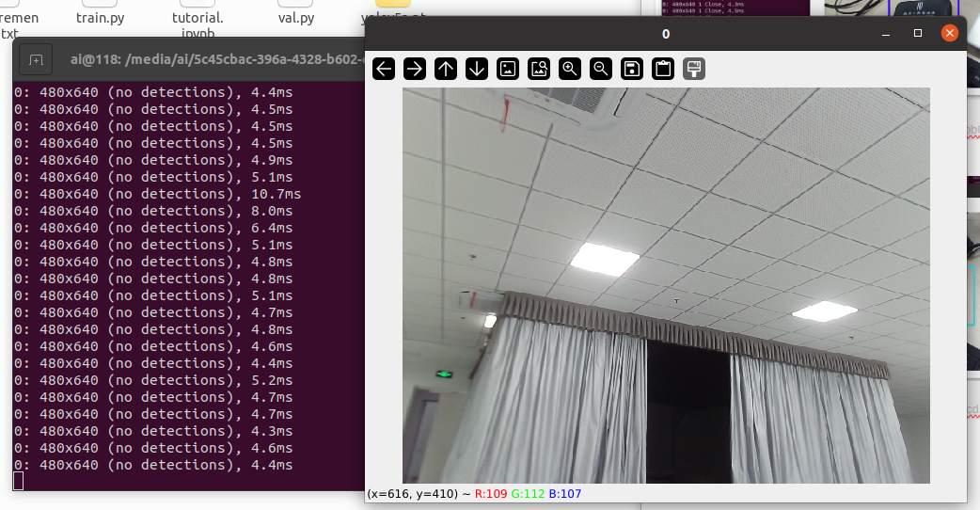Zoom out with the magnifier minus icon
Image resolution: width=980 pixels, height=510 pixels.
pyautogui.click(x=601, y=69)
